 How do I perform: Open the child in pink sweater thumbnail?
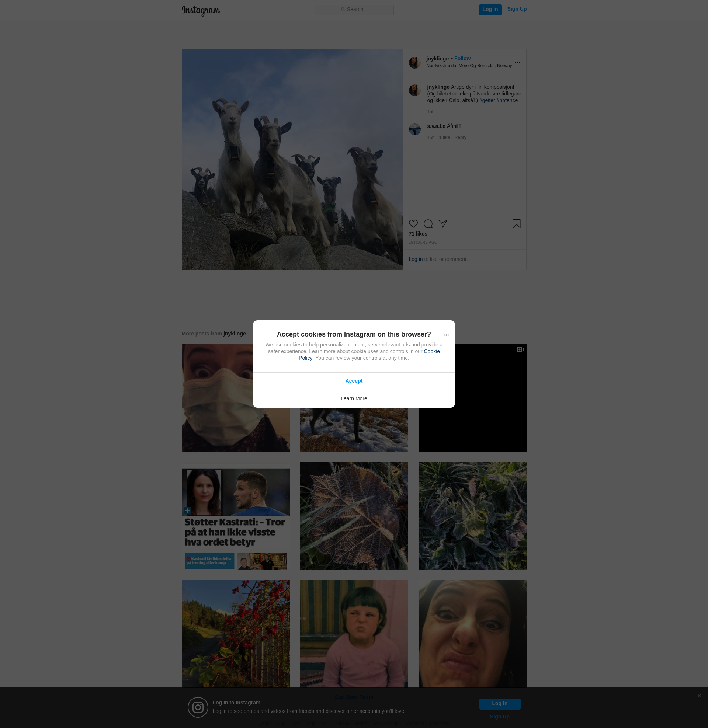pos(354,634)
